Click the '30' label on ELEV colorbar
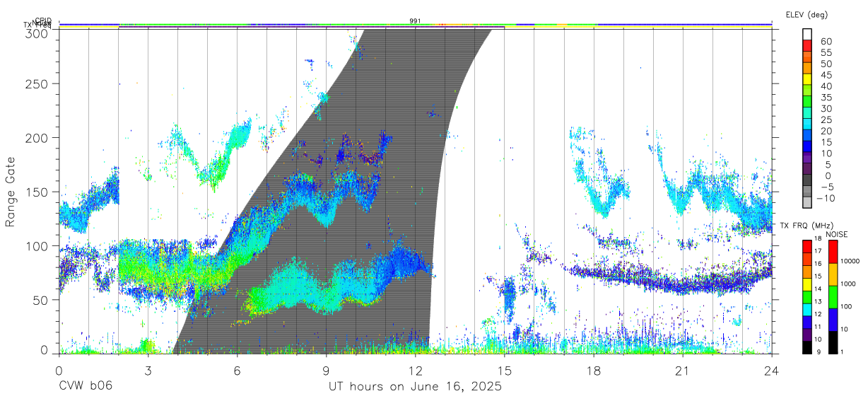This screenshot has width=868, height=401. tap(826, 108)
